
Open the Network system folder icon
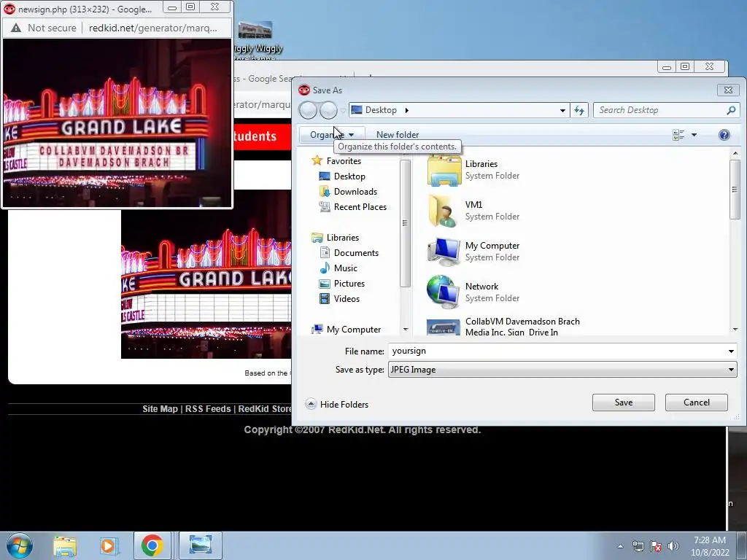pos(444,292)
